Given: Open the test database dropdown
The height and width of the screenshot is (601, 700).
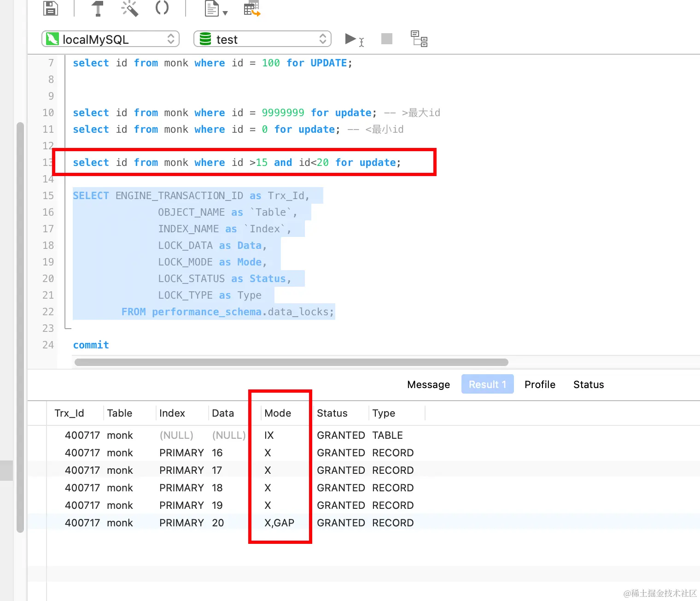Looking at the screenshot, I should (x=262, y=39).
